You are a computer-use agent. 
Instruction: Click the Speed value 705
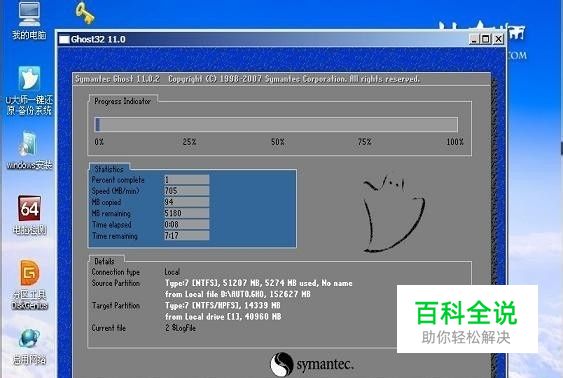(186, 191)
